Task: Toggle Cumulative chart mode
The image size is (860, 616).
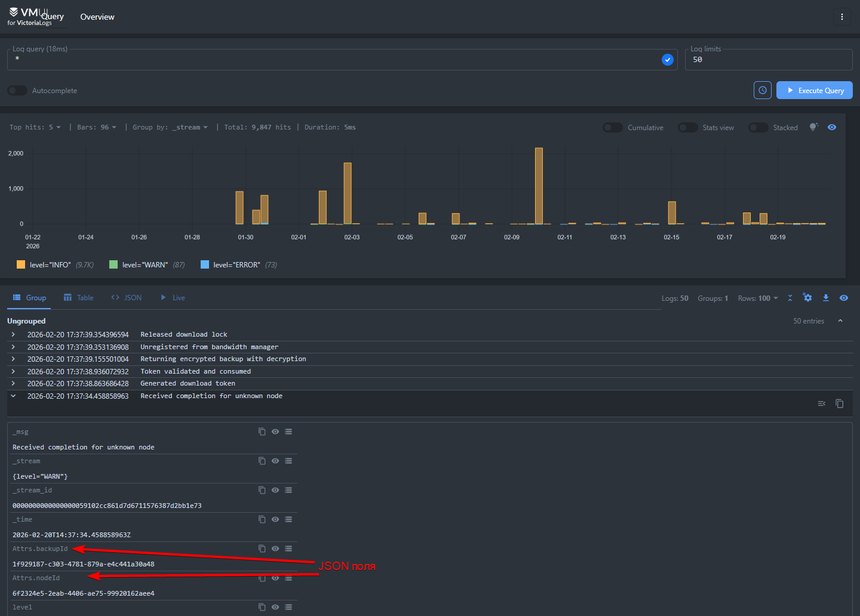Action: point(612,128)
